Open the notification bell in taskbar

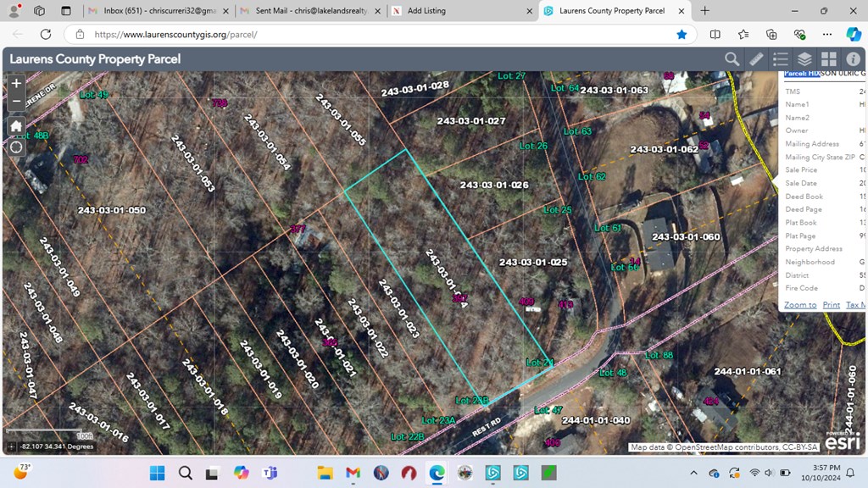pyautogui.click(x=850, y=473)
